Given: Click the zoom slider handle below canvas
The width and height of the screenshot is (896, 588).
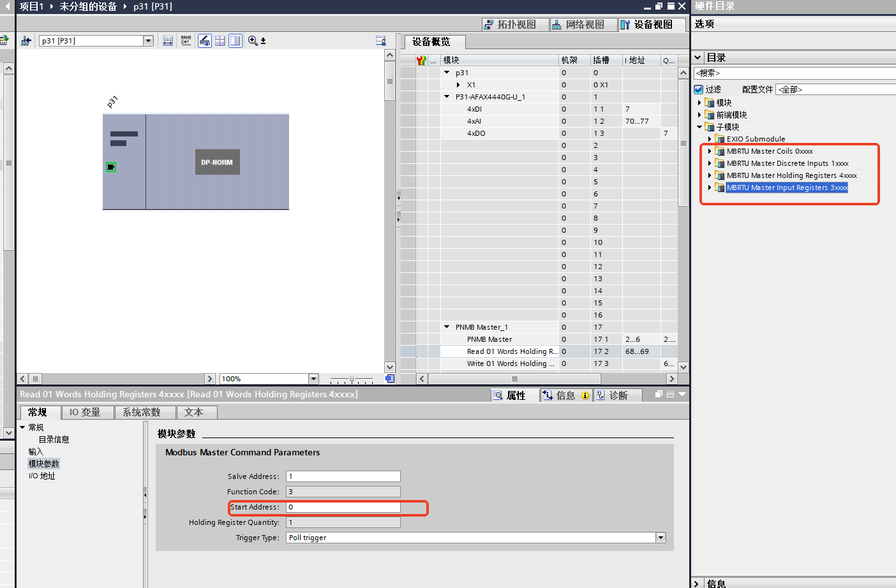Looking at the screenshot, I should pyautogui.click(x=352, y=379).
